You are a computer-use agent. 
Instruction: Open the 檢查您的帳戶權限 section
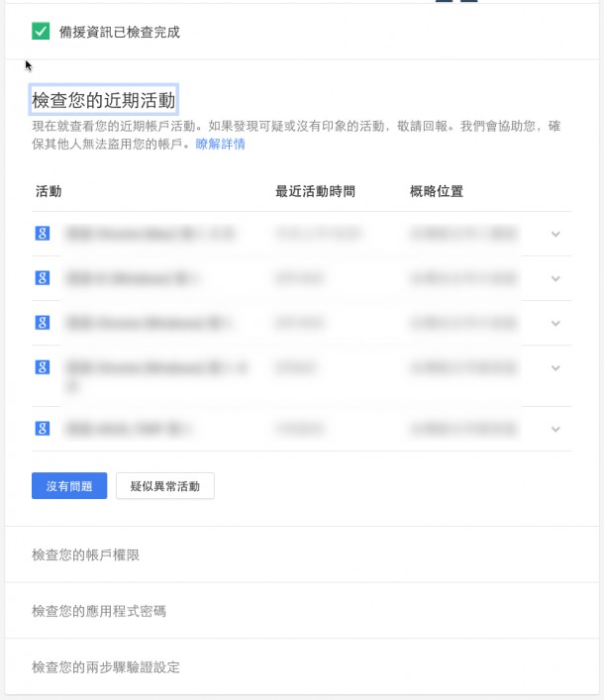(x=302, y=554)
